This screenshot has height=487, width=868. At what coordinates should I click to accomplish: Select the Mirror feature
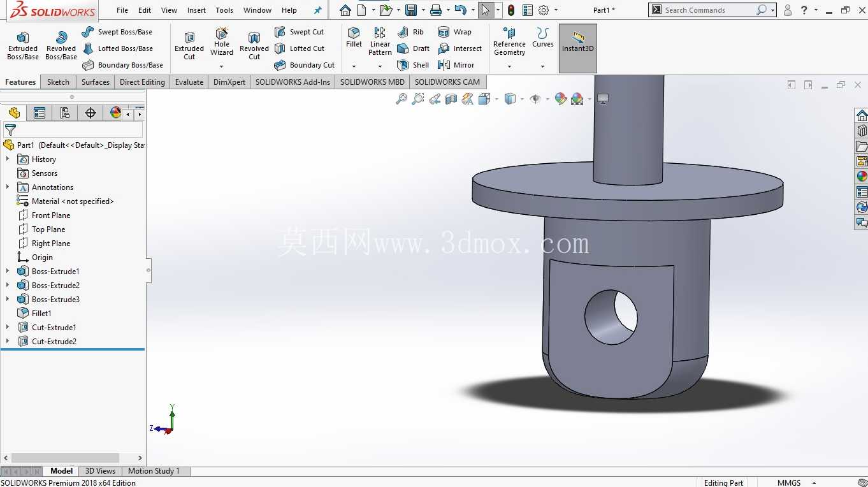click(x=456, y=65)
